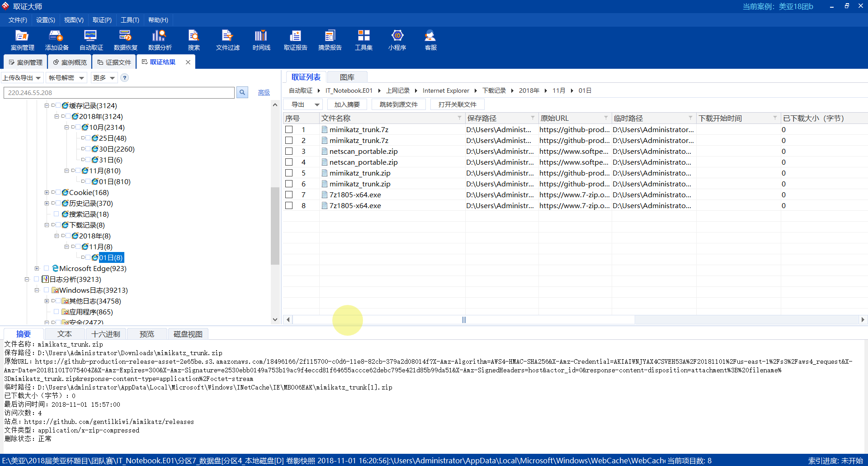Open the 上传&导出 dropdown

(x=22, y=78)
